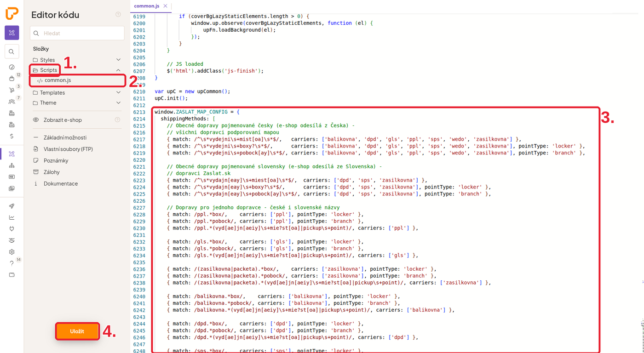Screen dimensions: 644x353
Task: Open help question mark with badge 14
Action: click(12, 263)
